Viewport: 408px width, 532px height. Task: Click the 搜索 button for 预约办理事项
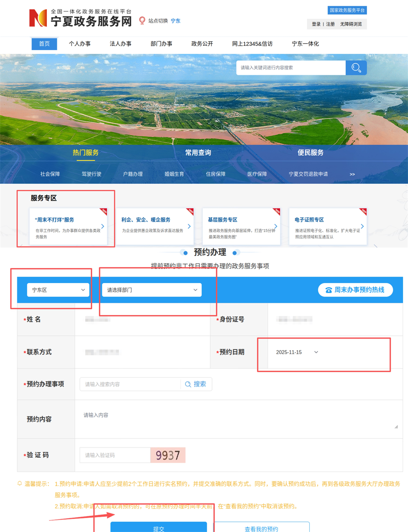coord(196,384)
